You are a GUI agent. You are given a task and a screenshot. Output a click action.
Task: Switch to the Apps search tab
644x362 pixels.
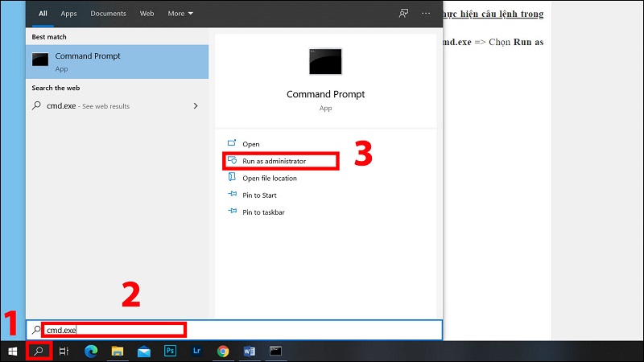click(70, 14)
